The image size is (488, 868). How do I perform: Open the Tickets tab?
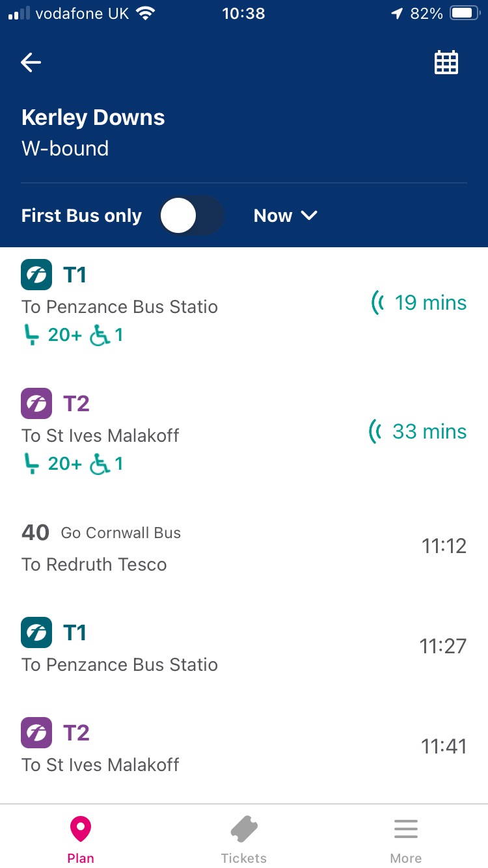click(x=244, y=839)
